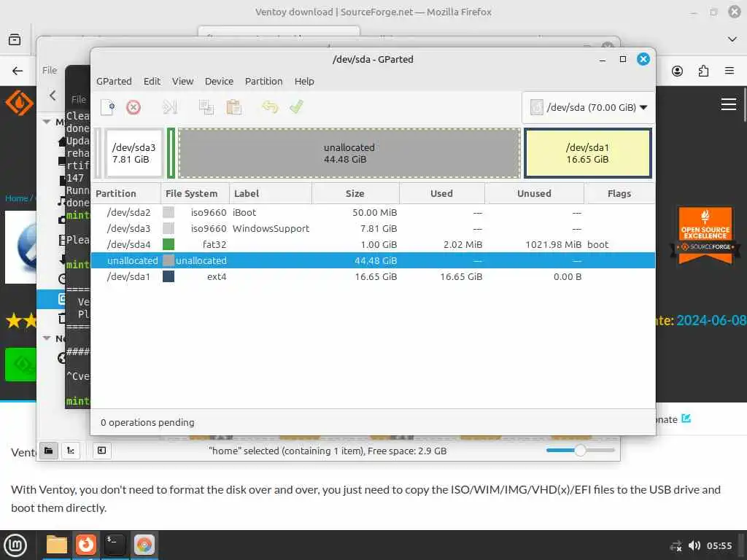
Task: Select the /dev/sda1 ext4 row
Action: tap(373, 276)
